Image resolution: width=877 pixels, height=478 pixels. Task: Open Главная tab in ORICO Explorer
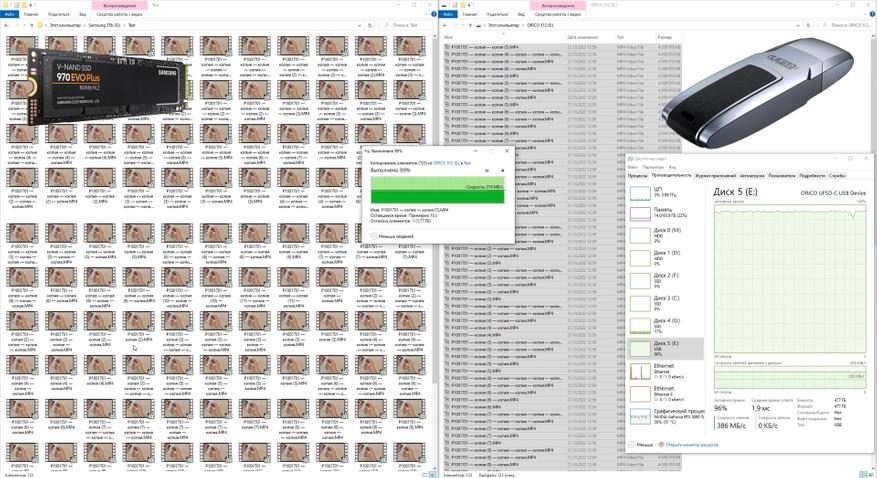(x=469, y=14)
